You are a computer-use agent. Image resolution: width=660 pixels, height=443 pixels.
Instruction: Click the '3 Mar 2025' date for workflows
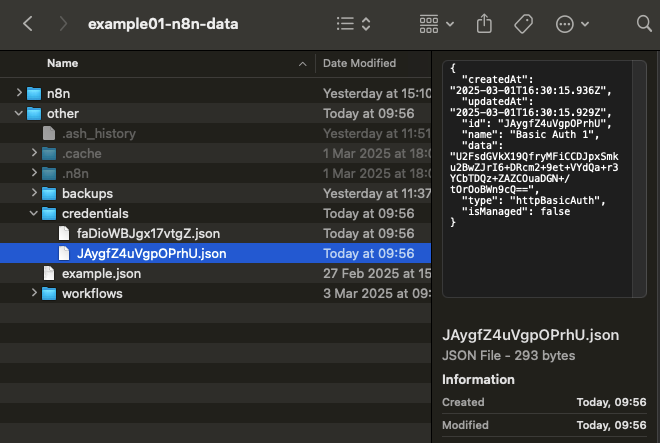pyautogui.click(x=377, y=294)
